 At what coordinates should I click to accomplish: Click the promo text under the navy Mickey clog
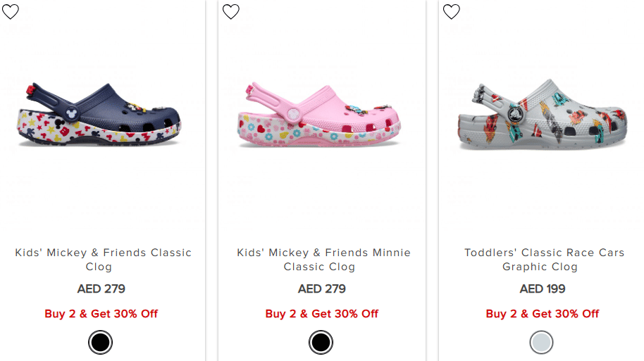point(101,314)
